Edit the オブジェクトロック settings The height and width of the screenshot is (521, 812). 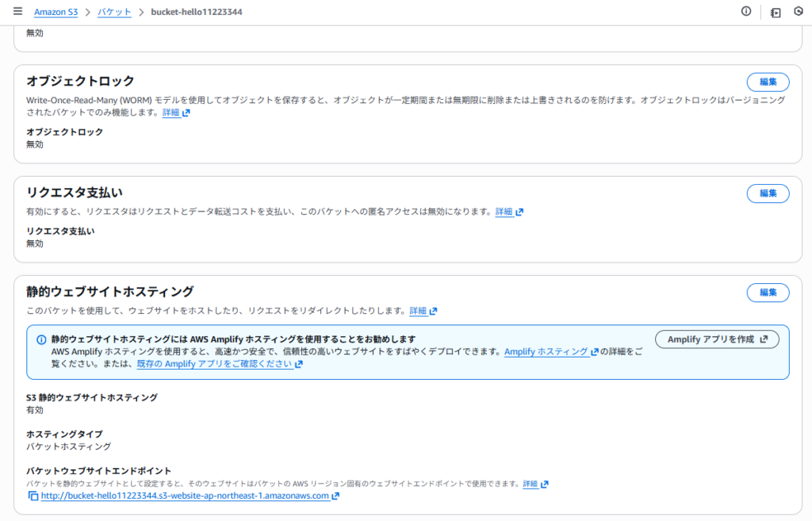pyautogui.click(x=768, y=82)
